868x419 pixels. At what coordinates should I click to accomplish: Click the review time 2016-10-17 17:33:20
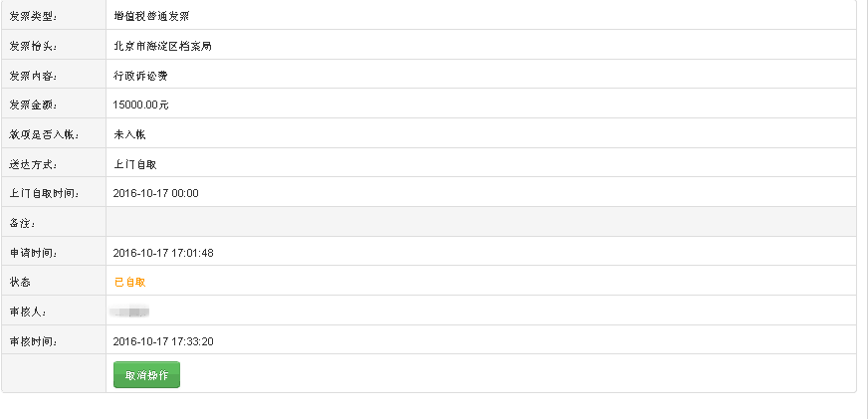click(163, 341)
